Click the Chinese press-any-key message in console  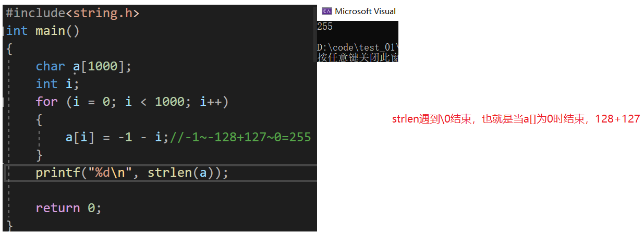pyautogui.click(x=358, y=57)
